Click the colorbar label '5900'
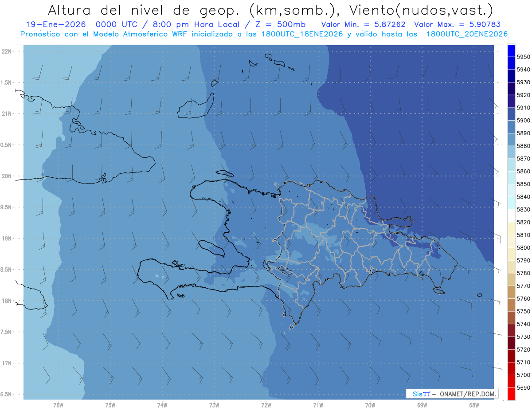The height and width of the screenshot is (411, 532). tap(523, 121)
